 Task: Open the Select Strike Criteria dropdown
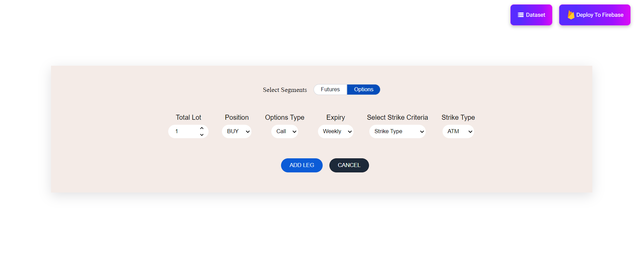click(397, 131)
